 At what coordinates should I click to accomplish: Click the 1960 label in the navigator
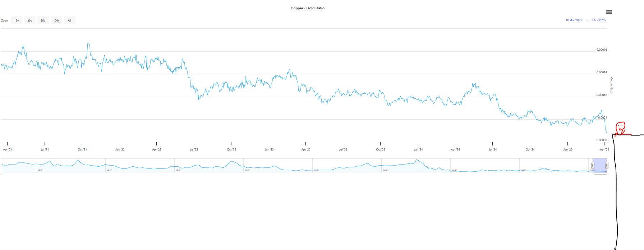point(385,170)
